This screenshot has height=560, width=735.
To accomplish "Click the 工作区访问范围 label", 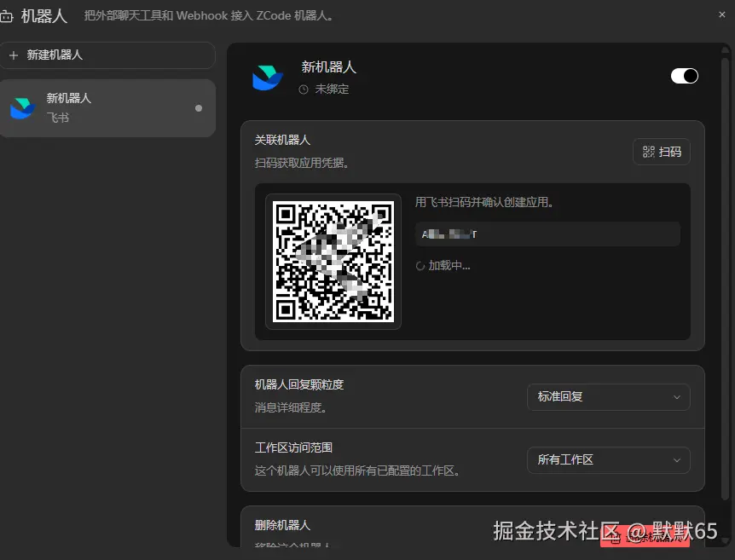I will click(293, 447).
